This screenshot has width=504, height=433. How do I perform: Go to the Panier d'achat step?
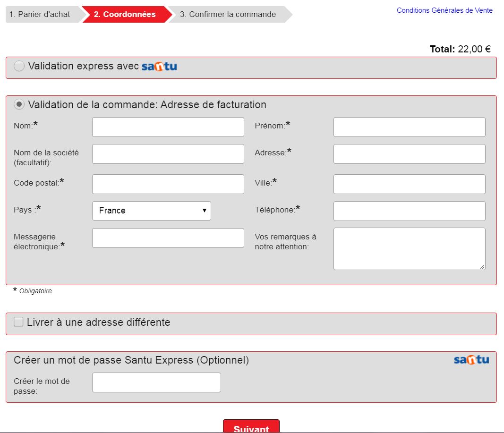(40, 14)
